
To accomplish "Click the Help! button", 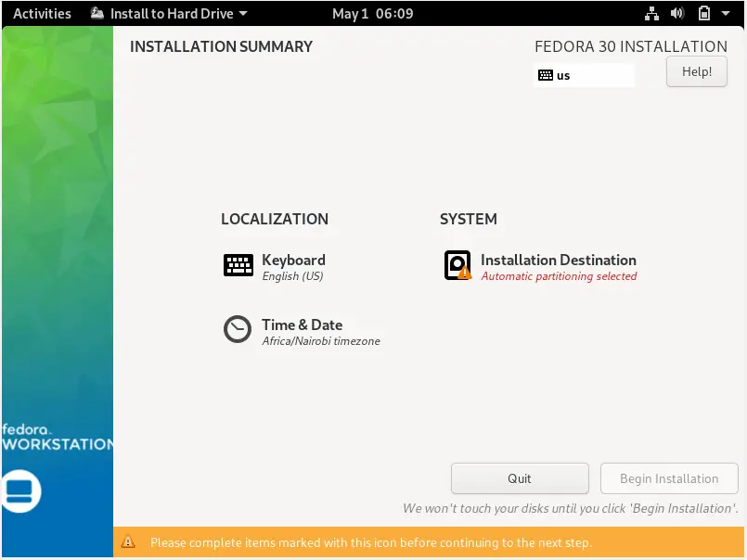I will (697, 72).
